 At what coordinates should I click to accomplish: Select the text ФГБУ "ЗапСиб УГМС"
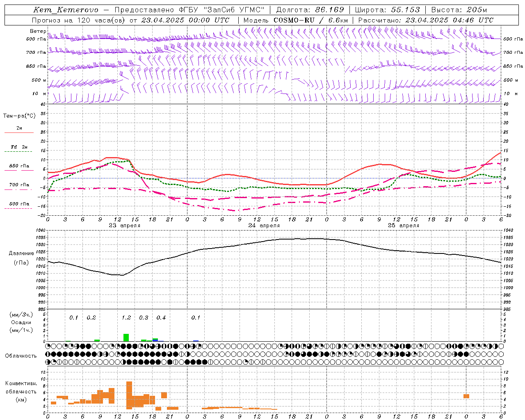[x=221, y=10]
